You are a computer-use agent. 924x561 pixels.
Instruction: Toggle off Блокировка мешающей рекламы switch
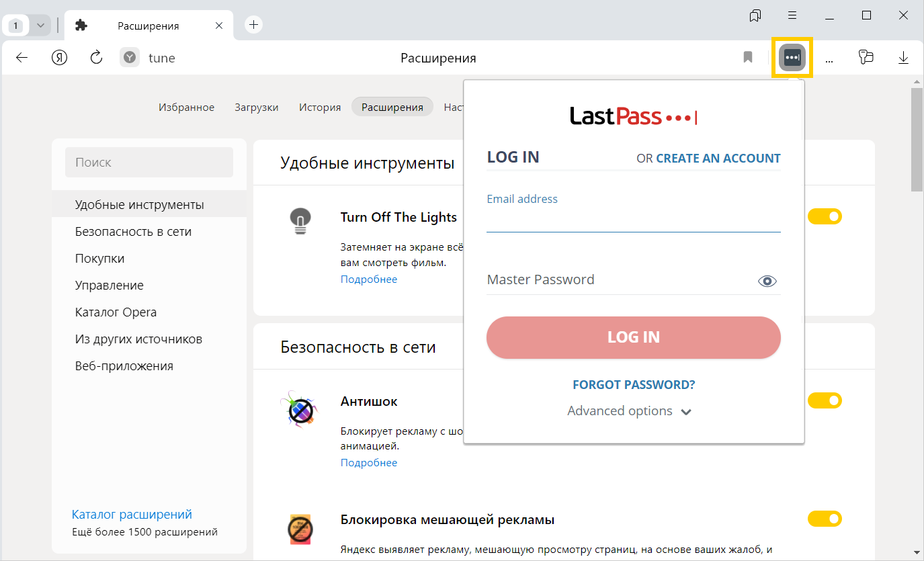pyautogui.click(x=825, y=519)
